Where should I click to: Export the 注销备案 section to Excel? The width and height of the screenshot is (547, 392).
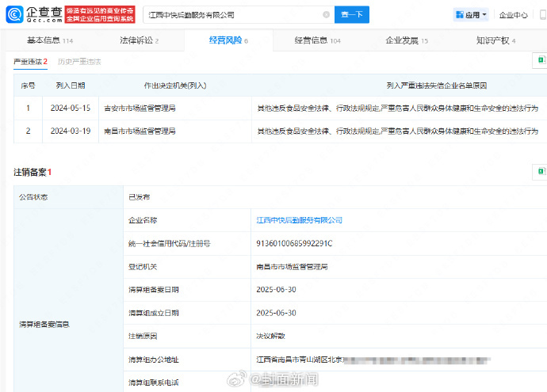(x=541, y=171)
